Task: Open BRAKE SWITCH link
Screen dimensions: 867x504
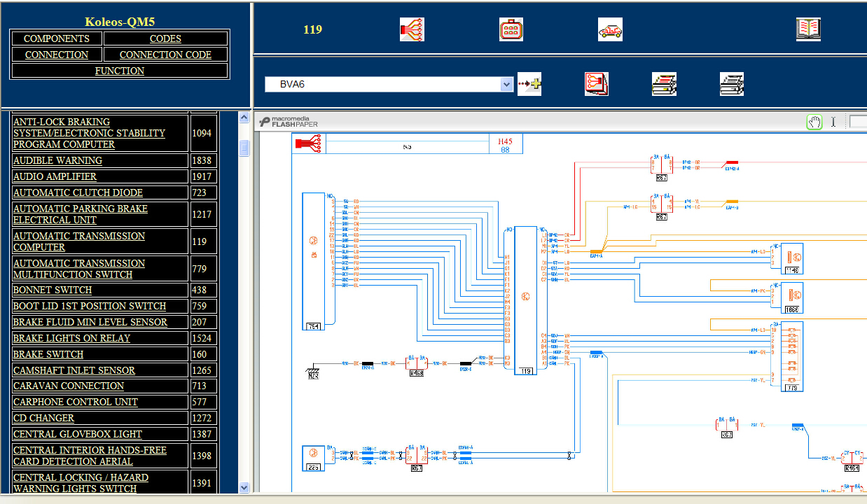Action: (x=48, y=354)
